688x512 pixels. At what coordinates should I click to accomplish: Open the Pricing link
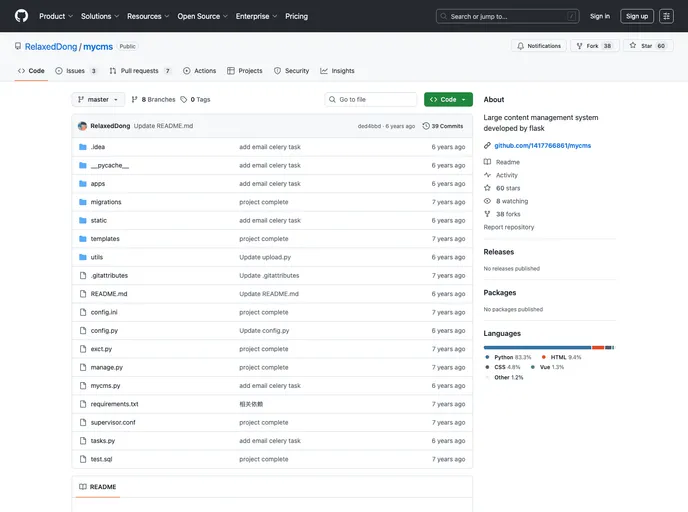[297, 16]
